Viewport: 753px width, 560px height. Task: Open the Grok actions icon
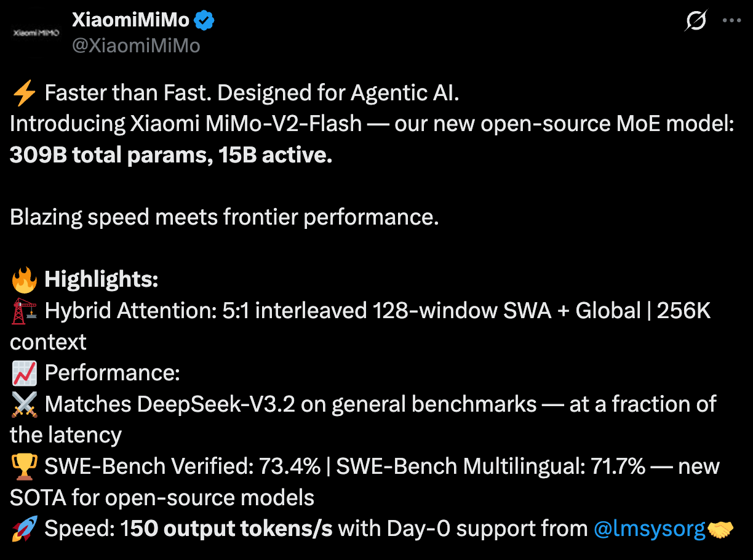click(x=696, y=22)
